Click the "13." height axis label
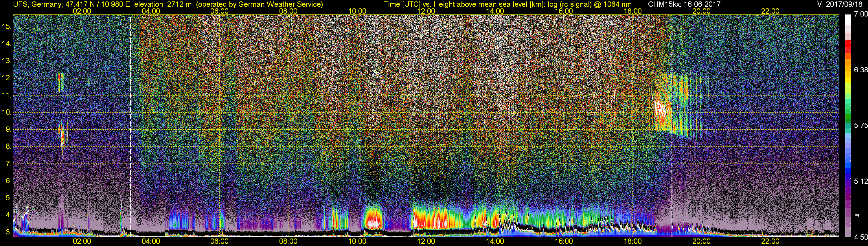This screenshot has height=246, width=868. [7, 61]
